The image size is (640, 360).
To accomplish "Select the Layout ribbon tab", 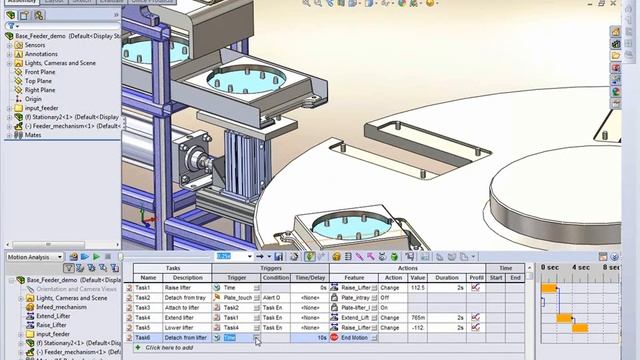I will (x=54, y=2).
